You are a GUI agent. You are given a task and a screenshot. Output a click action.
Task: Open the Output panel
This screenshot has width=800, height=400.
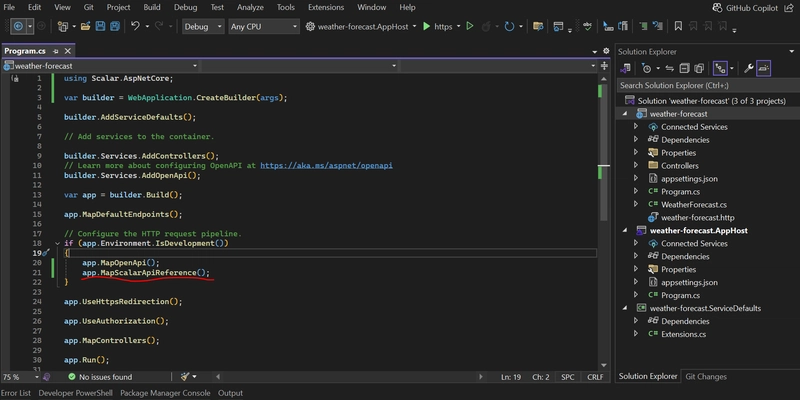(x=230, y=393)
